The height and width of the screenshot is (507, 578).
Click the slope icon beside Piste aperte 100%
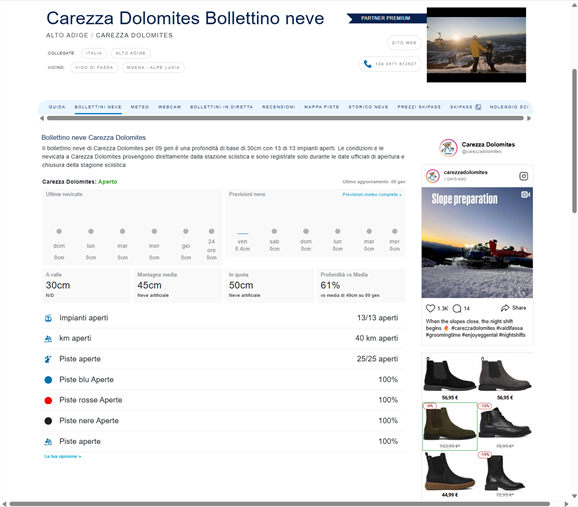click(48, 441)
